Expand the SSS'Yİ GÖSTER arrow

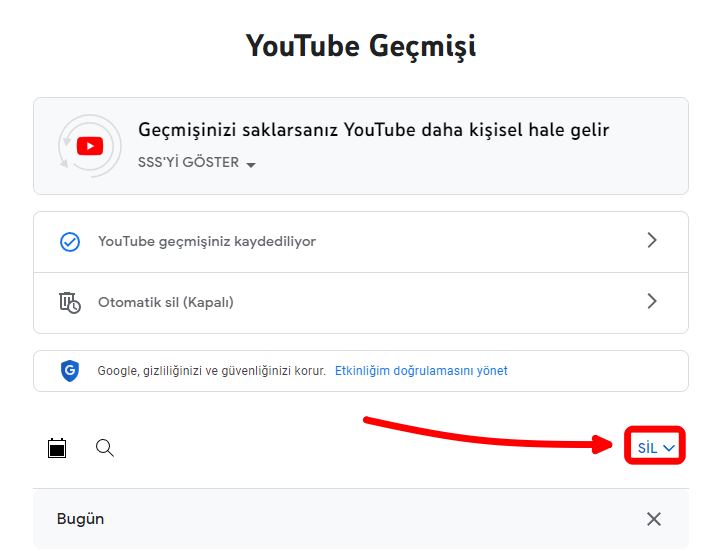pyautogui.click(x=251, y=164)
